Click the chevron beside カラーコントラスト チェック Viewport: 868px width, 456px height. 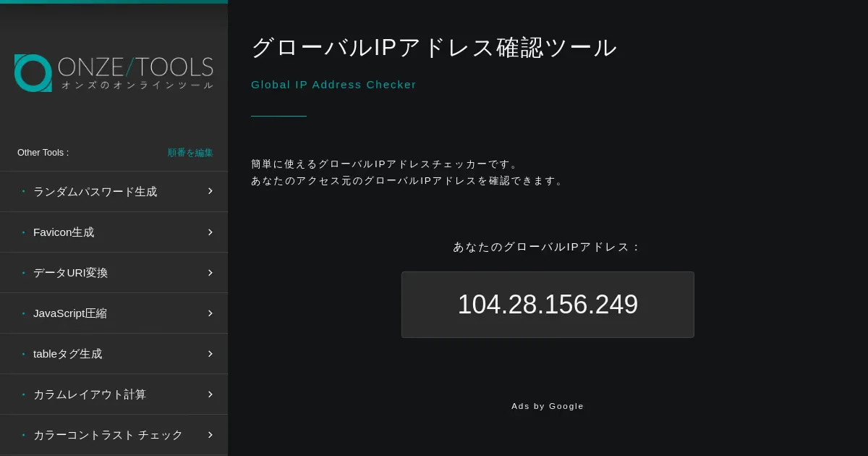210,434
